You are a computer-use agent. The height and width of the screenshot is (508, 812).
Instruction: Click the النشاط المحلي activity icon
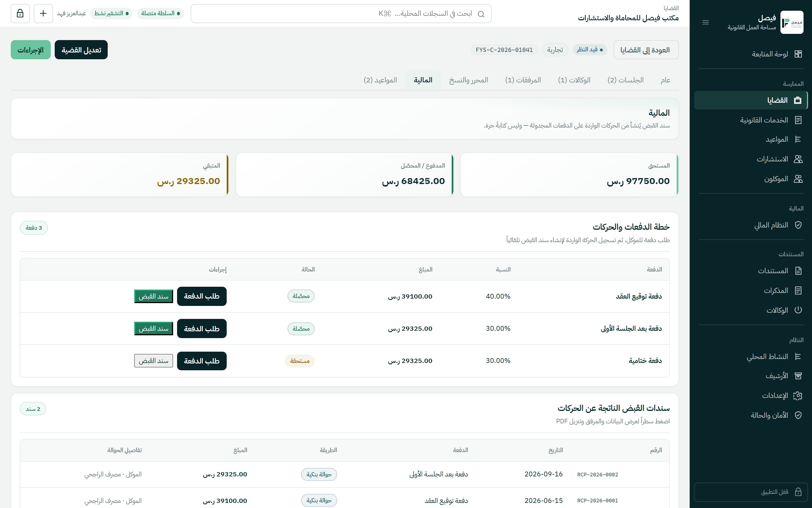click(x=798, y=356)
